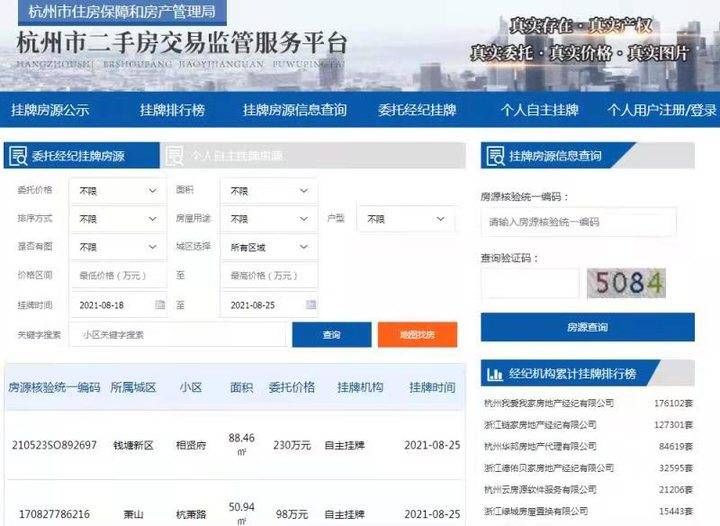720x526 pixels.
Task: Expand the 城区选择 dropdown showing 所有区域
Action: tap(269, 247)
